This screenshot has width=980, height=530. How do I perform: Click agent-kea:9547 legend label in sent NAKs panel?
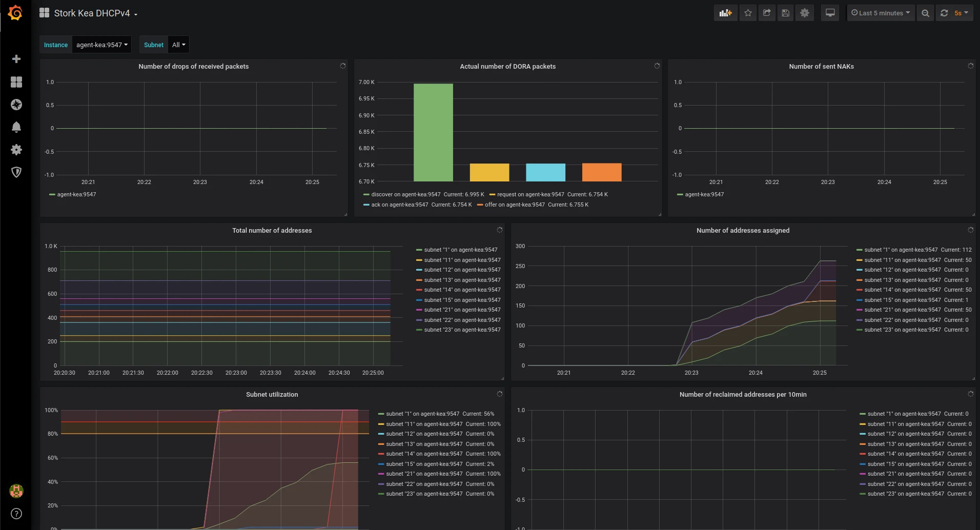(704, 195)
